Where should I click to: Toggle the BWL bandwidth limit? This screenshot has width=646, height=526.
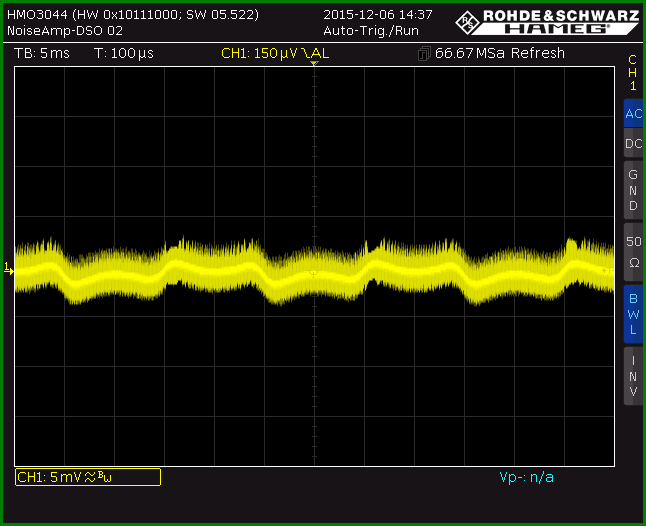tap(633, 314)
